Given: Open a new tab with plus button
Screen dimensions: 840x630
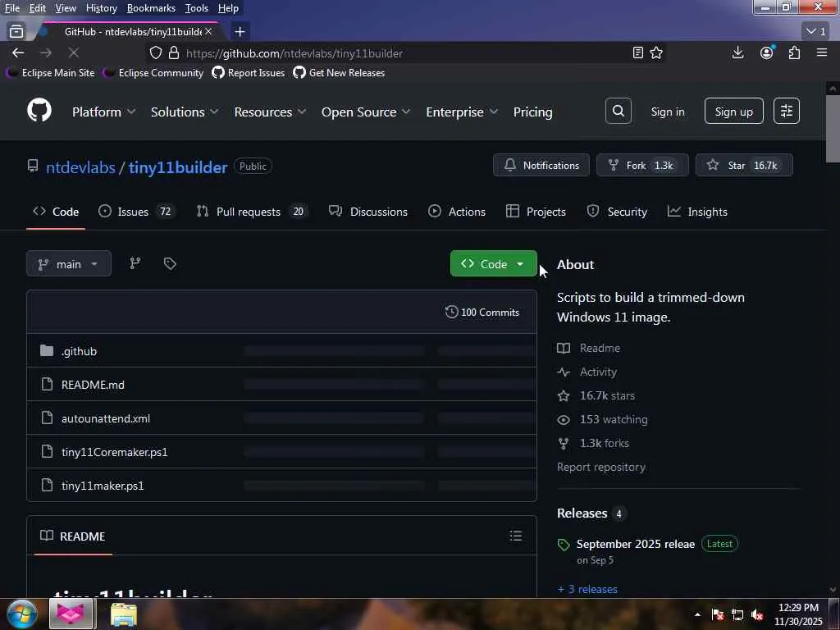Looking at the screenshot, I should (x=240, y=32).
